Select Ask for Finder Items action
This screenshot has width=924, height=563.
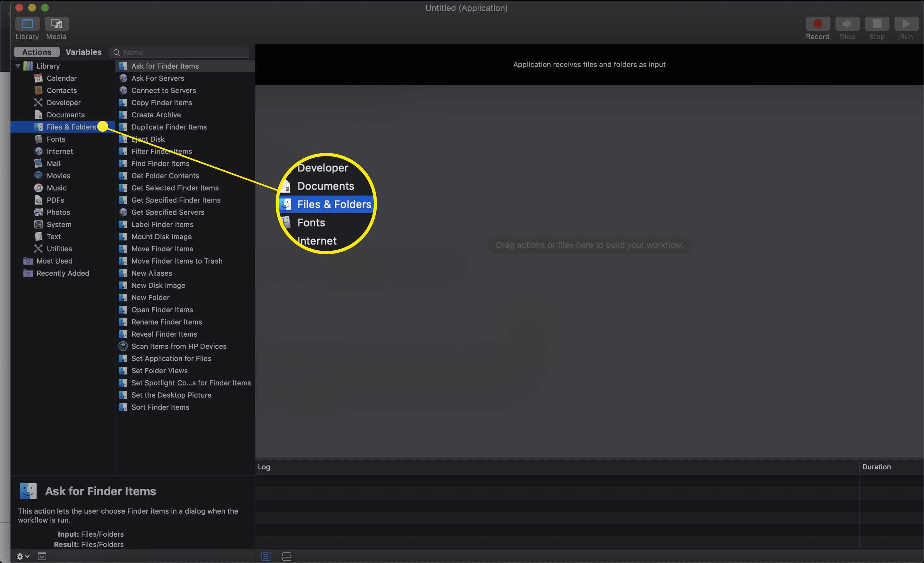[x=185, y=66]
